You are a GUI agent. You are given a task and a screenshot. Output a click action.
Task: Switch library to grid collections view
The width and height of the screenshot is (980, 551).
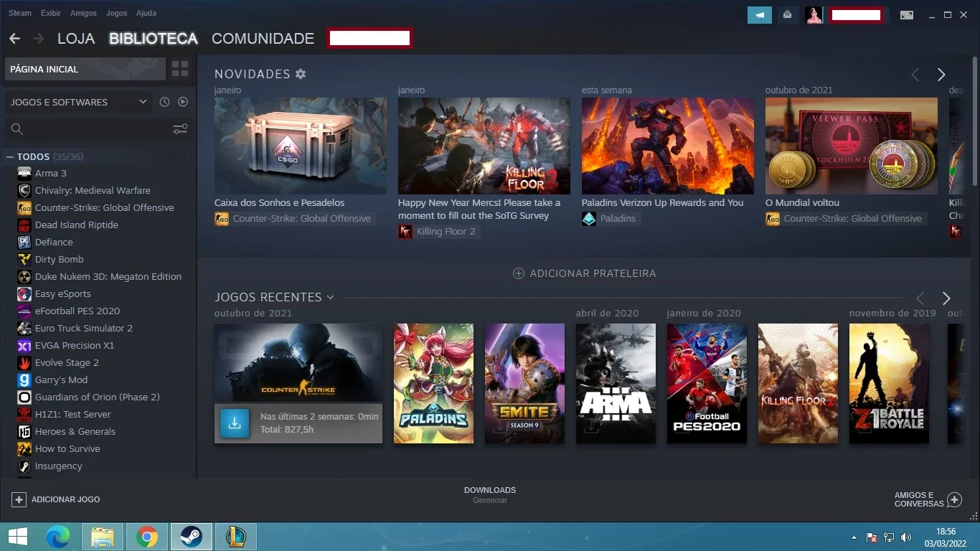click(x=180, y=69)
